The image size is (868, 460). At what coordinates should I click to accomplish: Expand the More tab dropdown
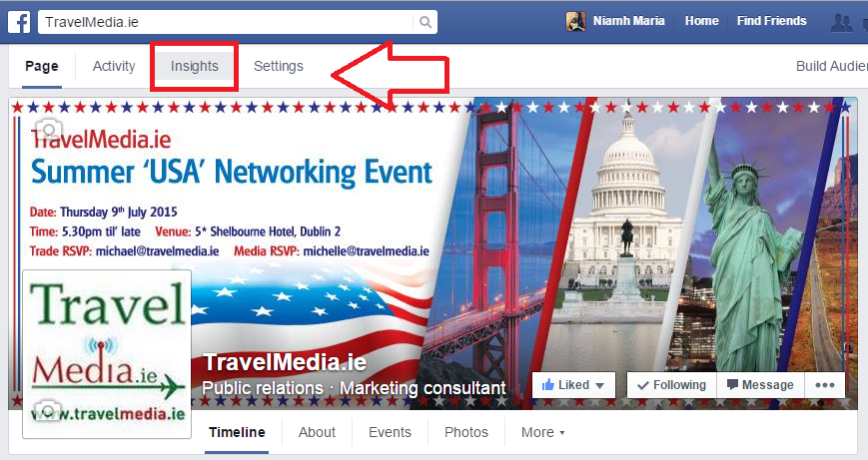542,432
